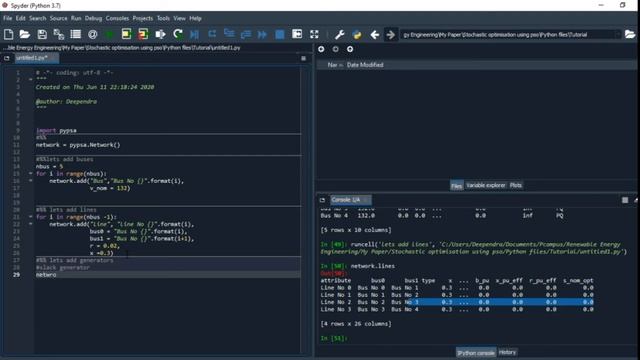The height and width of the screenshot is (360, 640).
Task: Click Files pane previous folder arrow
Action: 321,49
